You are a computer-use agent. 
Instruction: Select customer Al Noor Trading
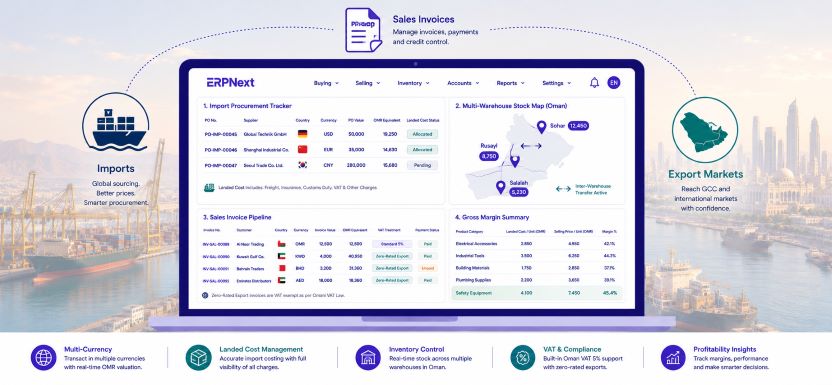(x=250, y=244)
